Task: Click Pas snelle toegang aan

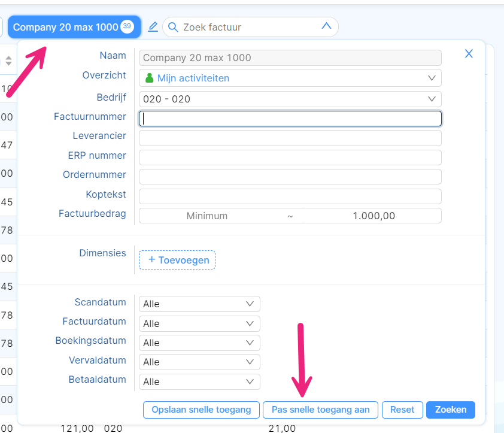Action: 320,410
